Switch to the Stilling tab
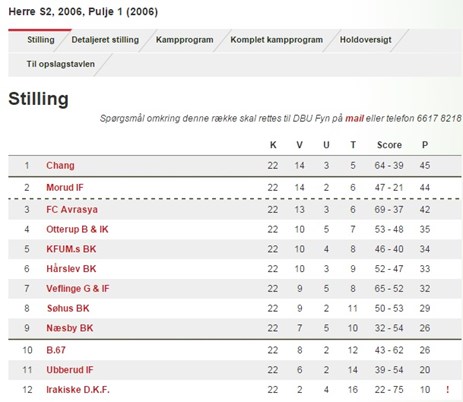 (41, 40)
